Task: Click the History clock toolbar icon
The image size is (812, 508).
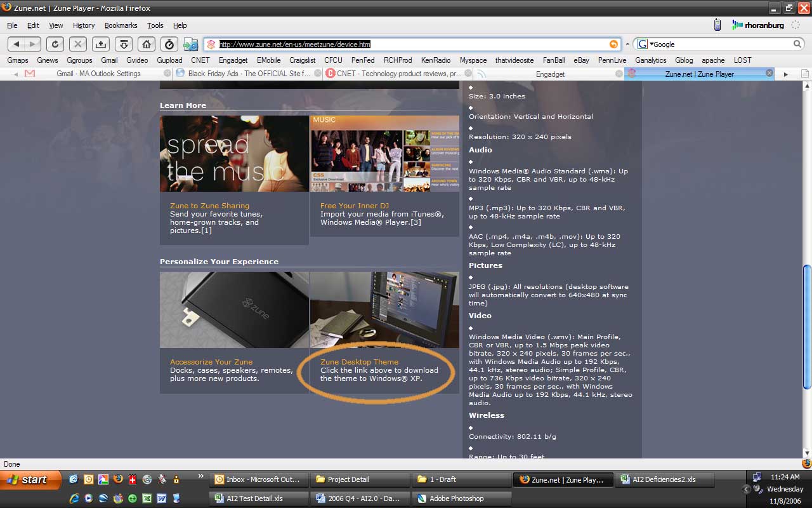Action: 169,44
